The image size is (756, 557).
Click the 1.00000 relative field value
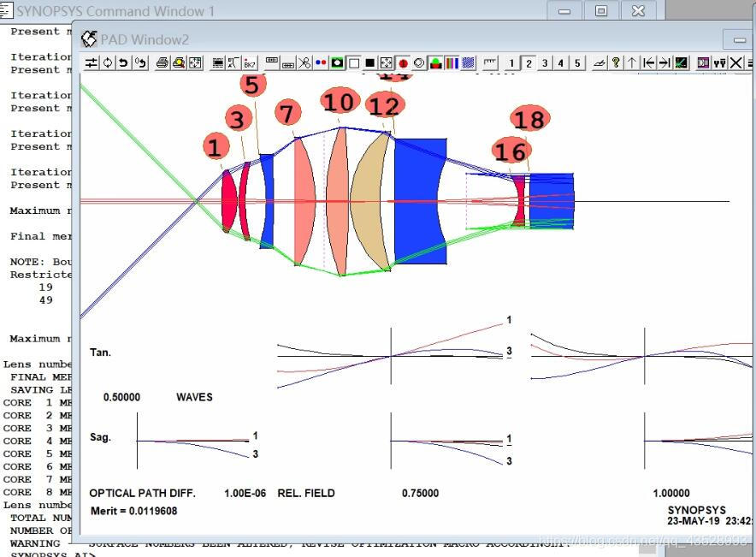[x=671, y=494]
